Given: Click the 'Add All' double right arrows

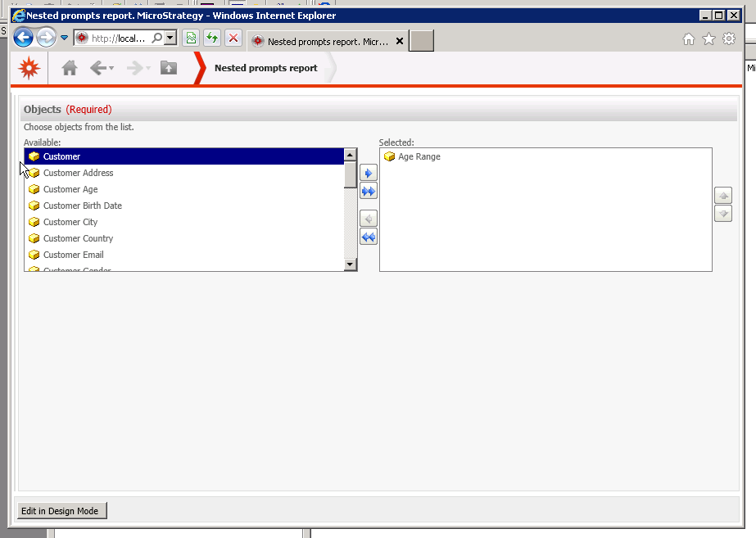Looking at the screenshot, I should pyautogui.click(x=368, y=190).
